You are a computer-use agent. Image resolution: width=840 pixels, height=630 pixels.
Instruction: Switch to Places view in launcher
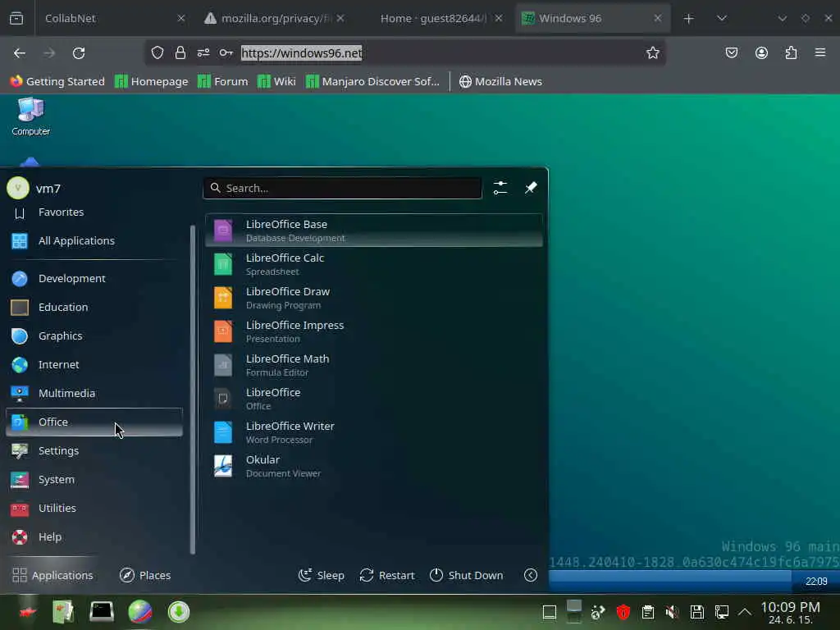pyautogui.click(x=145, y=575)
